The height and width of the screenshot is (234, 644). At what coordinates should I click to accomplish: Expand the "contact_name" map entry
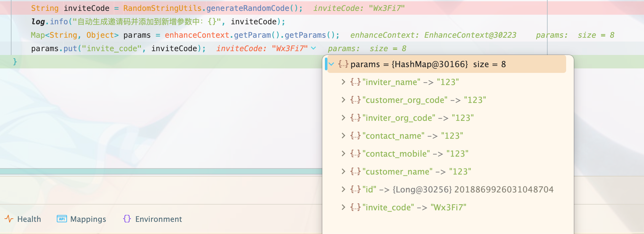343,136
